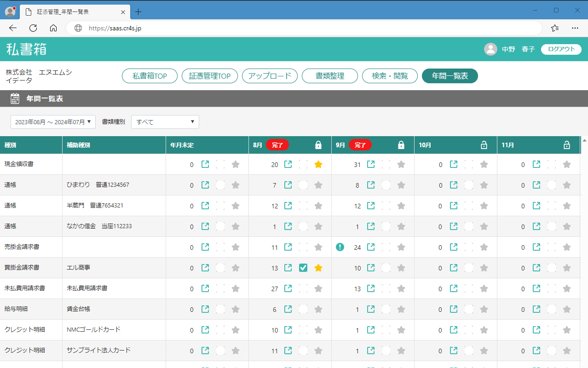Click the 9月 column lock icon
Image resolution: width=588 pixels, height=368 pixels.
[x=401, y=145]
